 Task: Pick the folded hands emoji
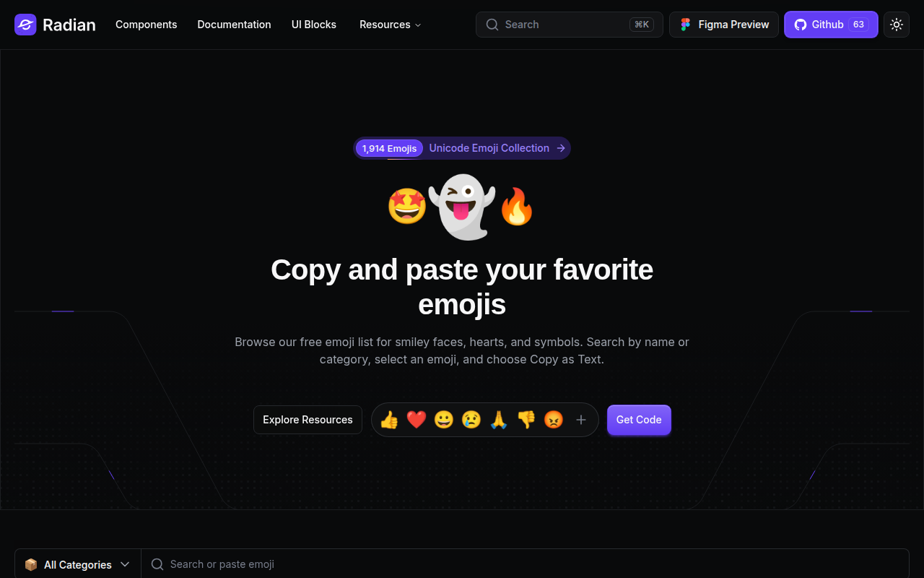point(499,420)
